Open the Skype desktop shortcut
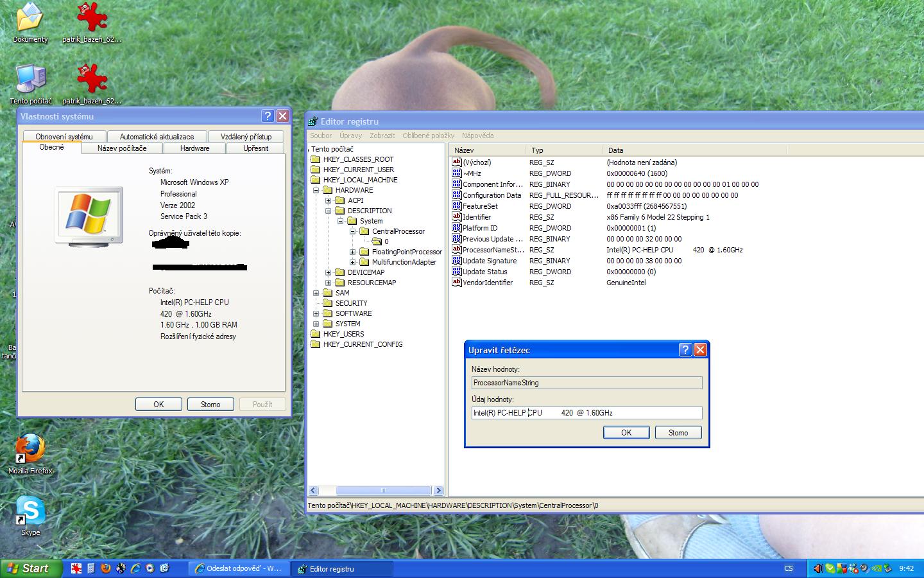 (x=30, y=511)
